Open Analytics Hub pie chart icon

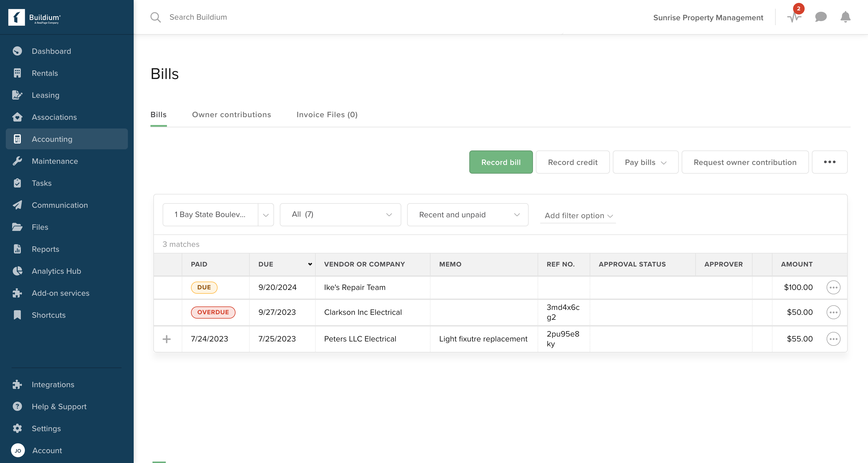[x=17, y=271]
